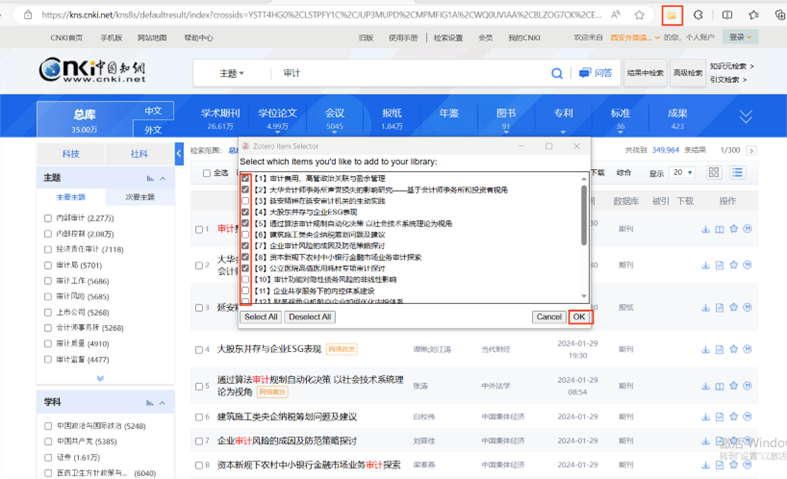Screen dimensions: 787x479
Task: Check item 【10】 in Zotero Item Selector
Action: [x=245, y=279]
